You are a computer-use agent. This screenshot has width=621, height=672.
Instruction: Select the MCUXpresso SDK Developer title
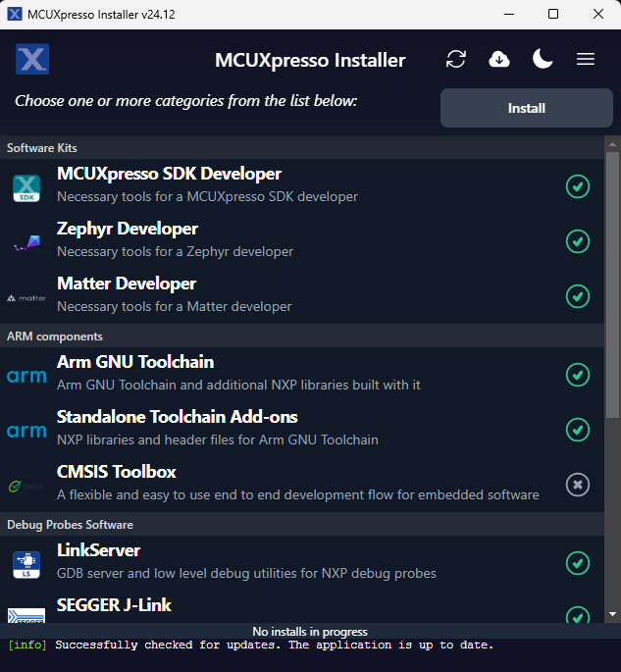point(169,174)
